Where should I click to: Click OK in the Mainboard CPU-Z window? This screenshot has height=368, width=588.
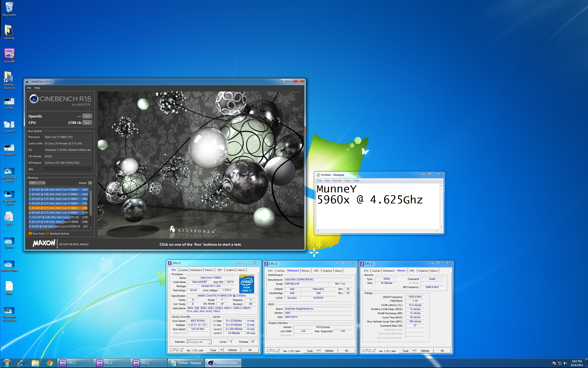coord(346,351)
